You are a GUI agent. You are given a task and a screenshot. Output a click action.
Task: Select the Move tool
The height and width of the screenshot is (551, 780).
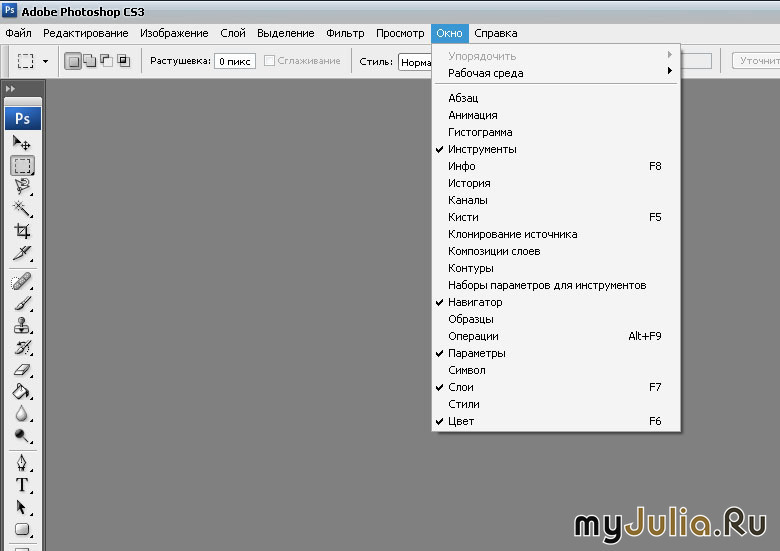22,143
